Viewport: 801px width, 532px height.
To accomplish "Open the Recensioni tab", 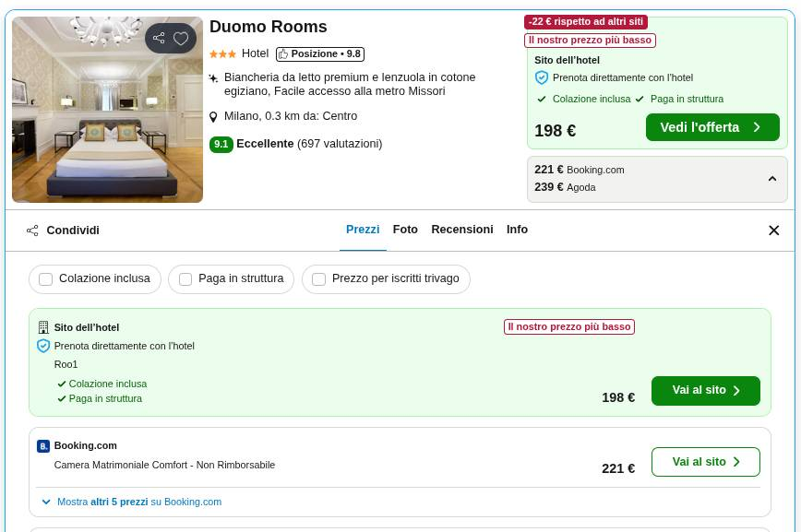I will pyautogui.click(x=461, y=230).
